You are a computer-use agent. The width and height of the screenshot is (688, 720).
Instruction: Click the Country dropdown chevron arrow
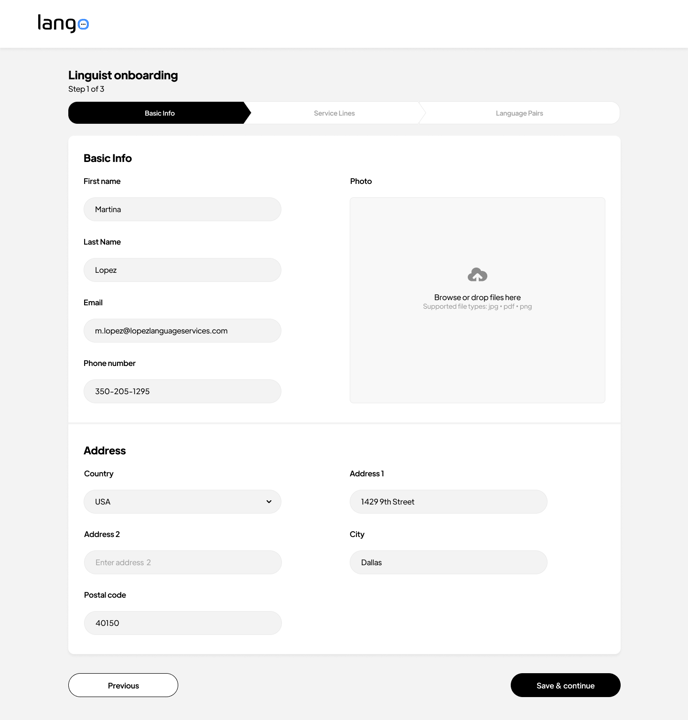pos(269,502)
